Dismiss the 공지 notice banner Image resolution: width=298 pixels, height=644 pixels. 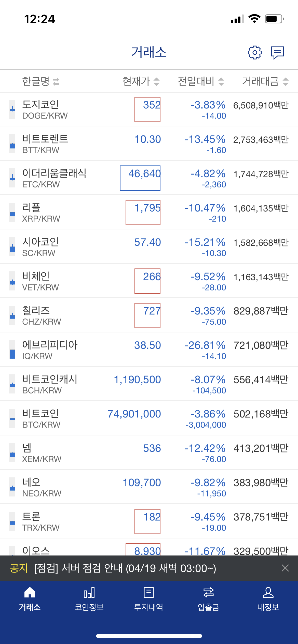click(285, 568)
